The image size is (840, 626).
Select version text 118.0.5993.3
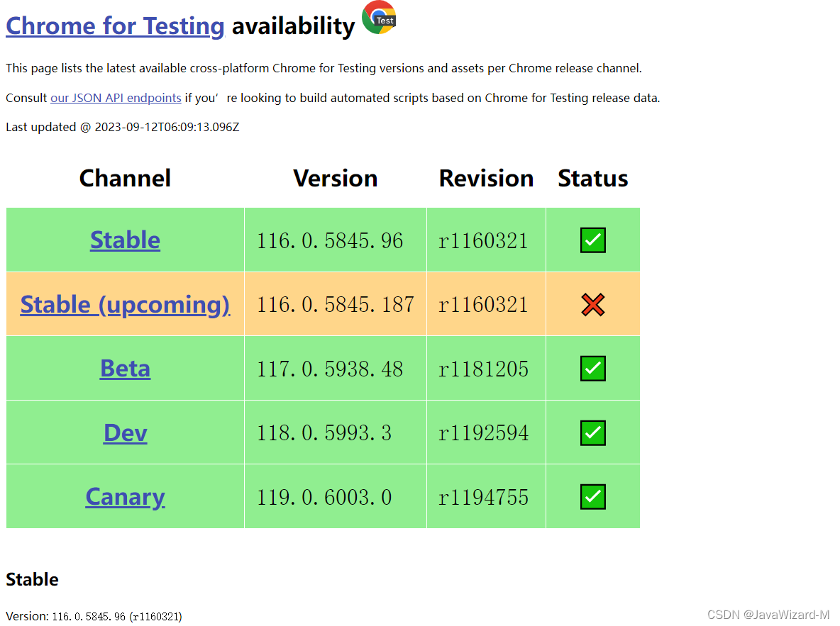tap(325, 433)
